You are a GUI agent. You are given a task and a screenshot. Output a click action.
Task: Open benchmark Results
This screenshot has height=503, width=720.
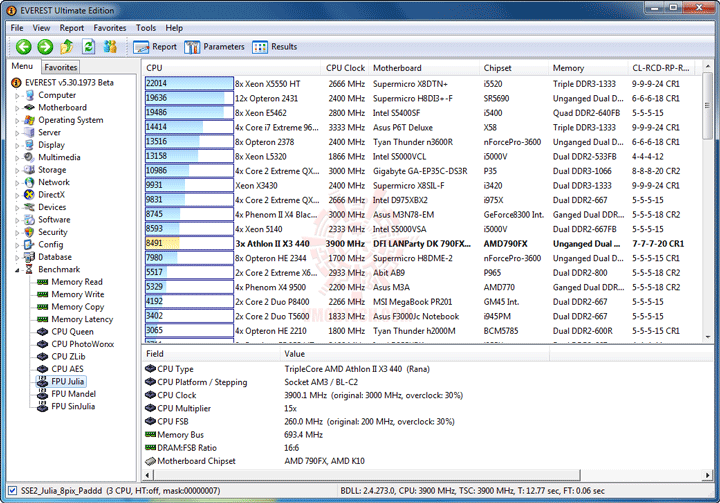tap(275, 47)
